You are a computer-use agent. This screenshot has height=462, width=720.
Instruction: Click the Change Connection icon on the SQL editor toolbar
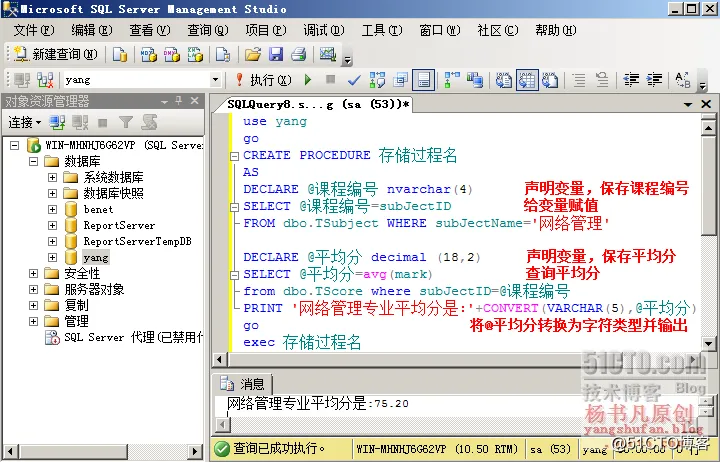coord(45,80)
